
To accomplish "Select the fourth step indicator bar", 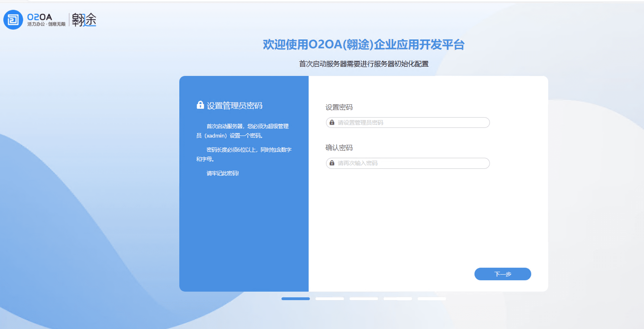I will pos(398,299).
